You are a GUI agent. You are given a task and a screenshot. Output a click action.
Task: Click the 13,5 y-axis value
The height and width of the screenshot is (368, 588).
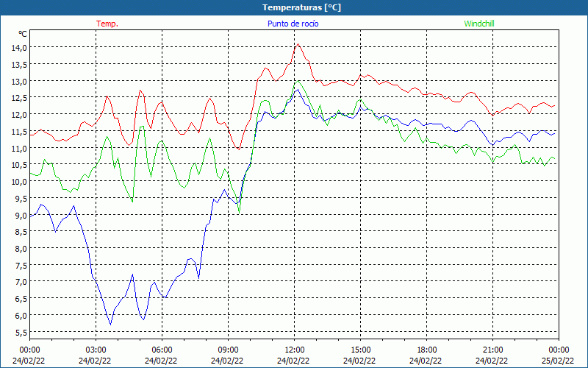tap(19, 65)
